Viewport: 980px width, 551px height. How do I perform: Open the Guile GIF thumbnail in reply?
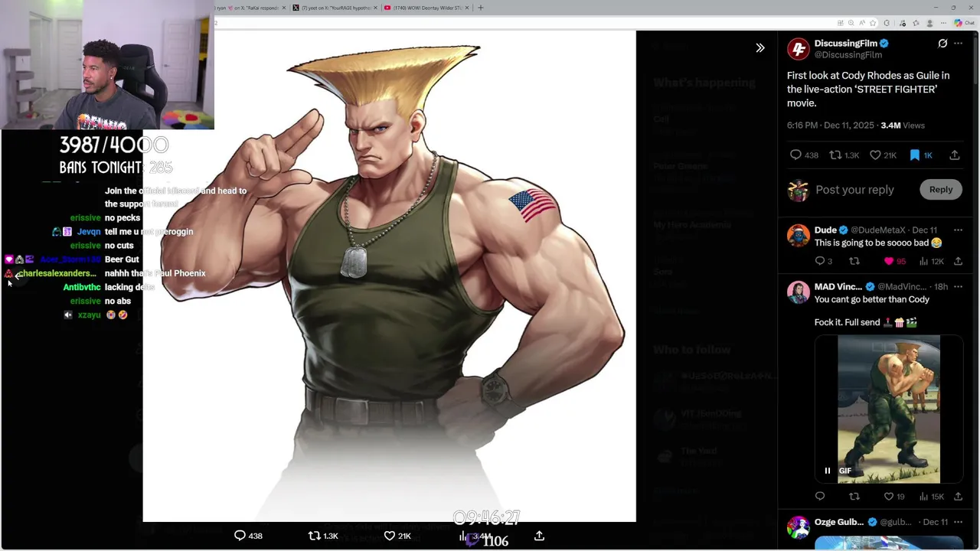pyautogui.click(x=888, y=409)
